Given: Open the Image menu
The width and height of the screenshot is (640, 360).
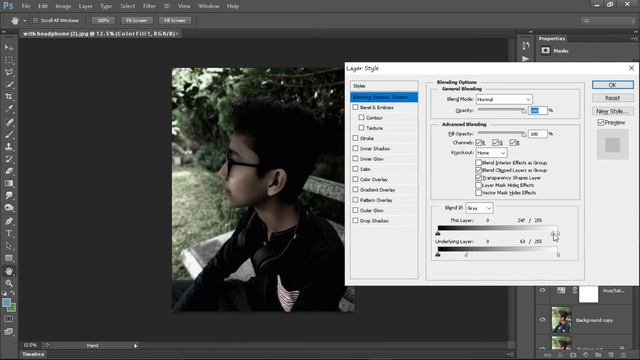Looking at the screenshot, I should pyautogui.click(x=63, y=6).
